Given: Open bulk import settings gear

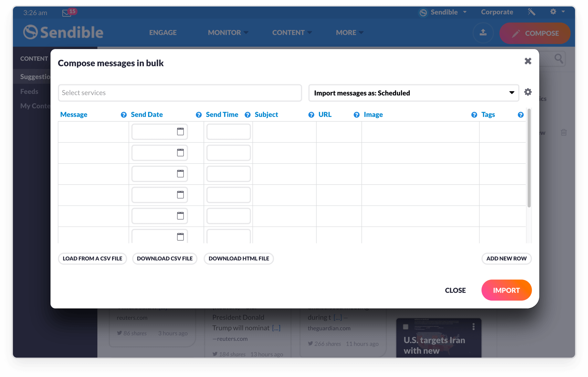Looking at the screenshot, I should (x=528, y=92).
